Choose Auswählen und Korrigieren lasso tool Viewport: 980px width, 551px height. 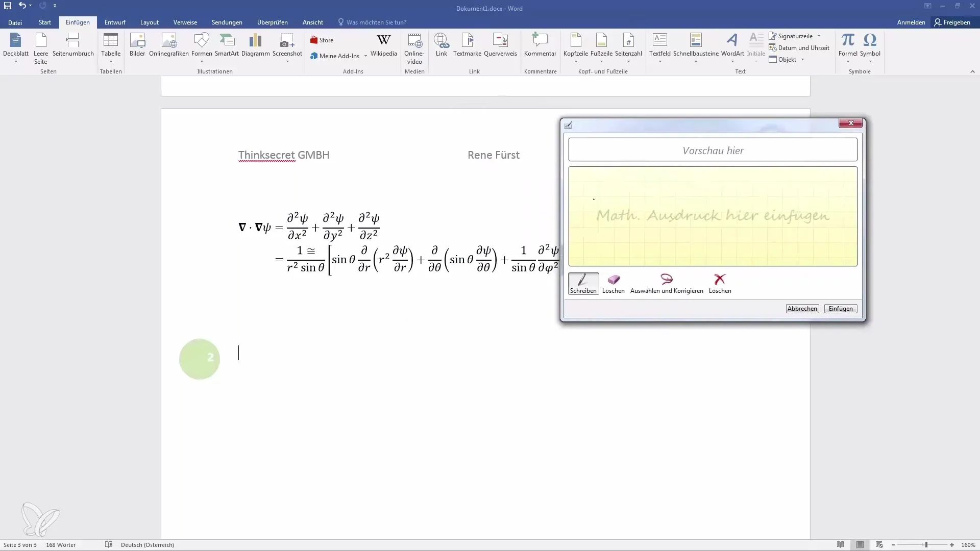point(667,284)
